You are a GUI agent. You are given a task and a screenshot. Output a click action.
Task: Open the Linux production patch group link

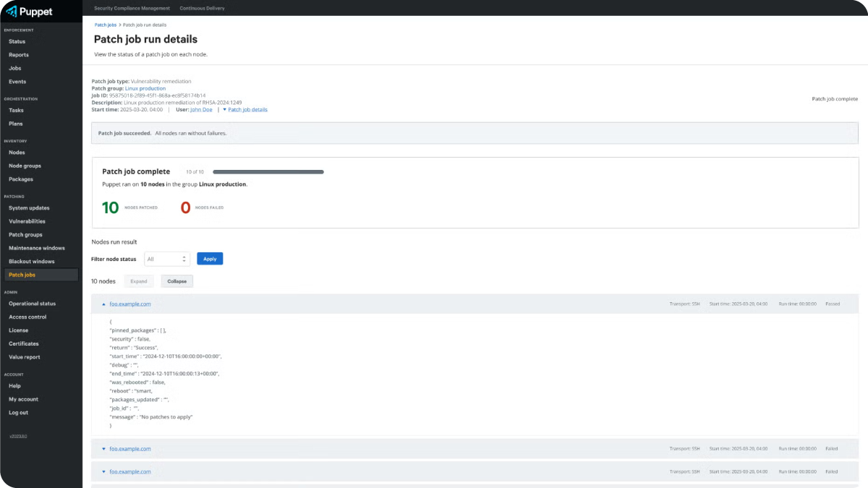145,88
